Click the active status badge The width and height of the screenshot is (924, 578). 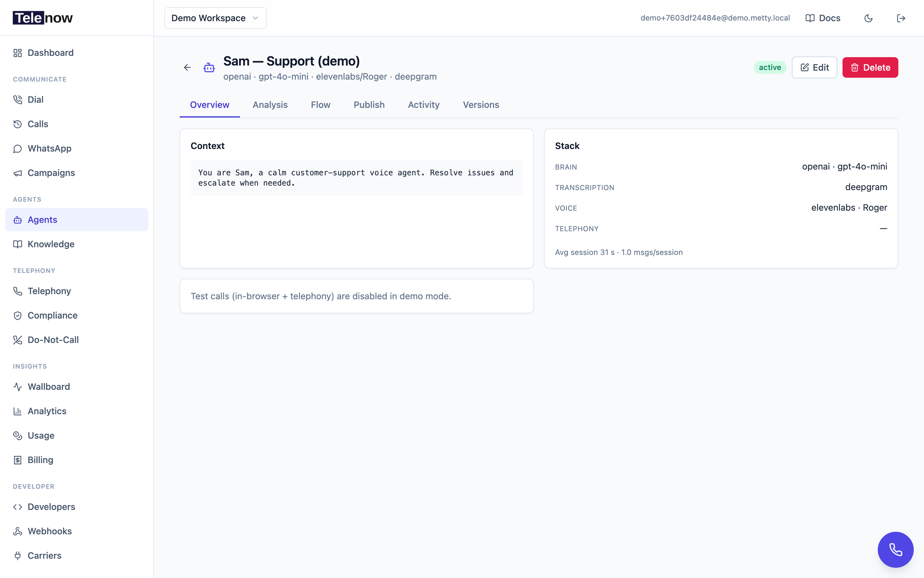[x=770, y=67]
